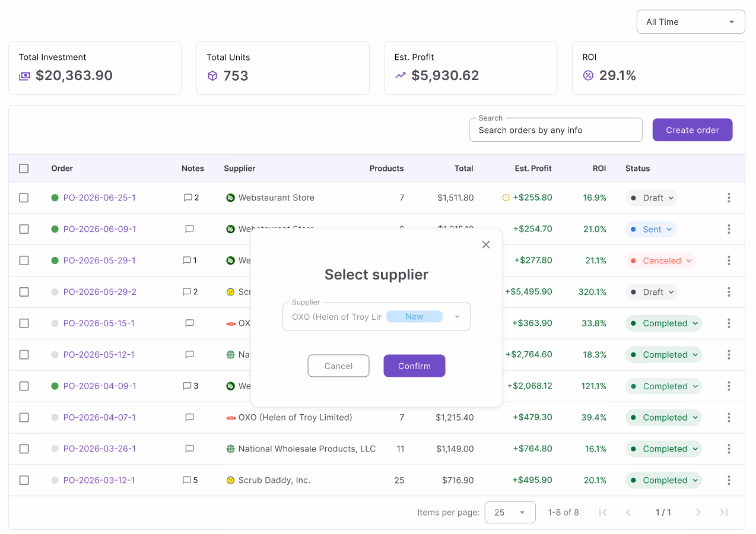The height and width of the screenshot is (534, 756).
Task: Open notes icon for PO-2026-03-12-1
Action: tap(190, 480)
